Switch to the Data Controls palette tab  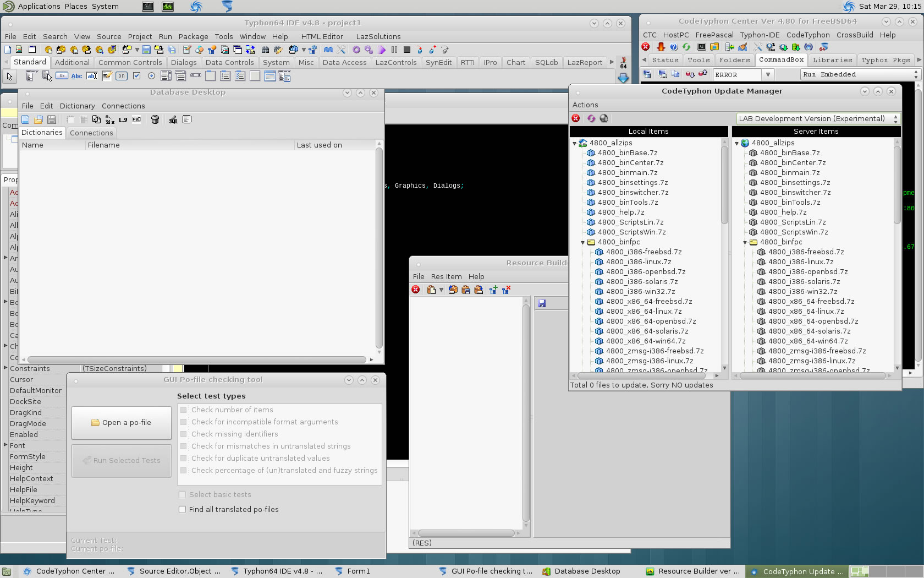[229, 62]
